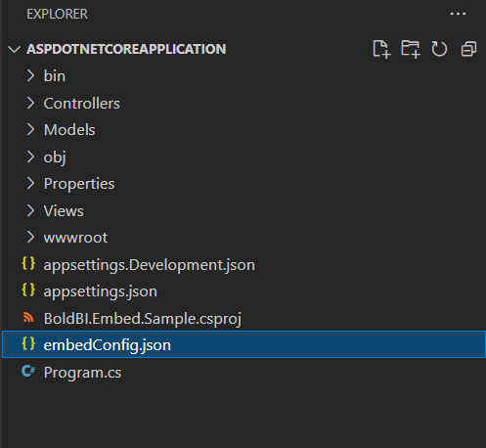
Task: Select the Views folder name
Action: (x=64, y=211)
